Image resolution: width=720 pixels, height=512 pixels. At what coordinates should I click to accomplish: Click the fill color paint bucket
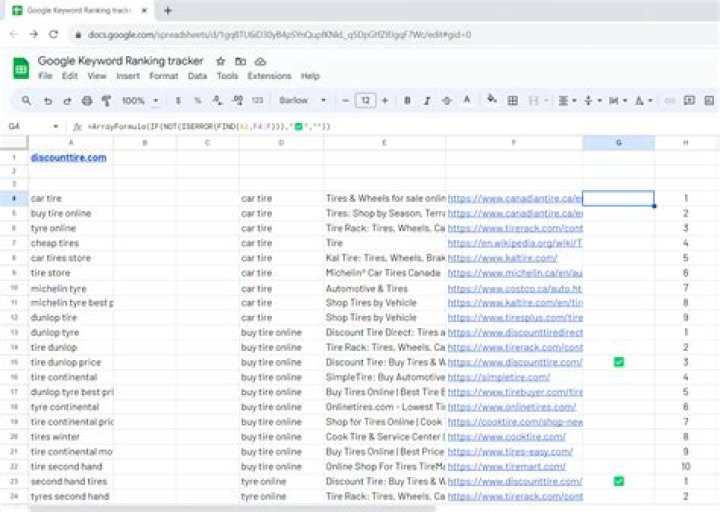click(x=491, y=101)
